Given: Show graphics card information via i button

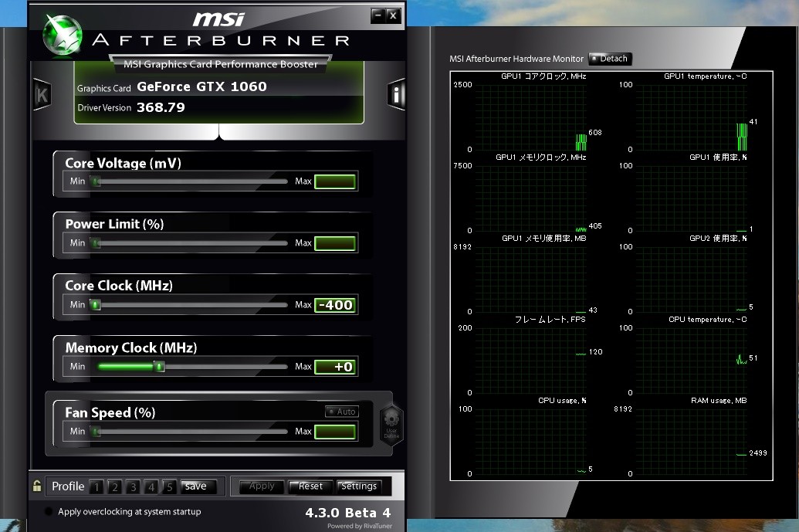Looking at the screenshot, I should [x=397, y=94].
